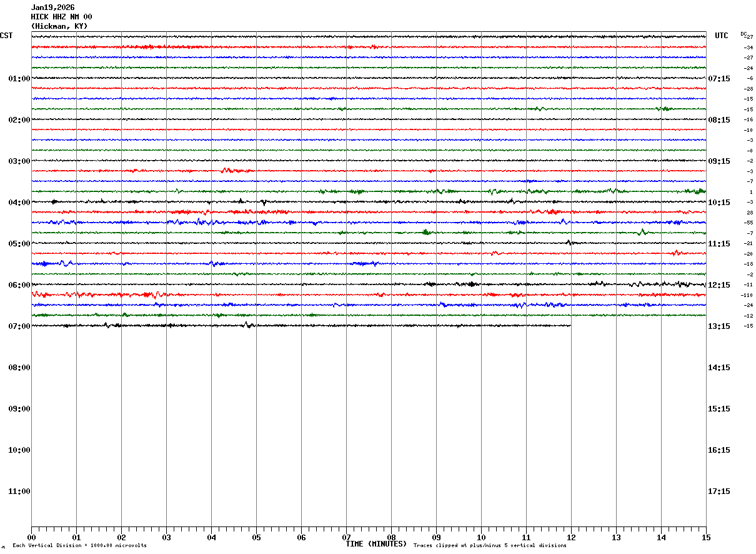Image resolution: width=756 pixels, height=554 pixels.
Task: Click minute tick label 08 on the bottom axis
Action: (391, 537)
